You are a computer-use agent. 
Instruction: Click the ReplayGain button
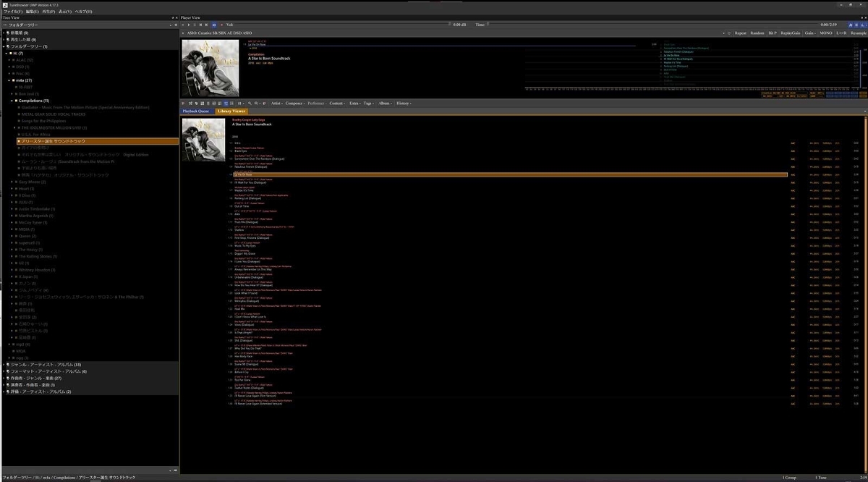791,33
